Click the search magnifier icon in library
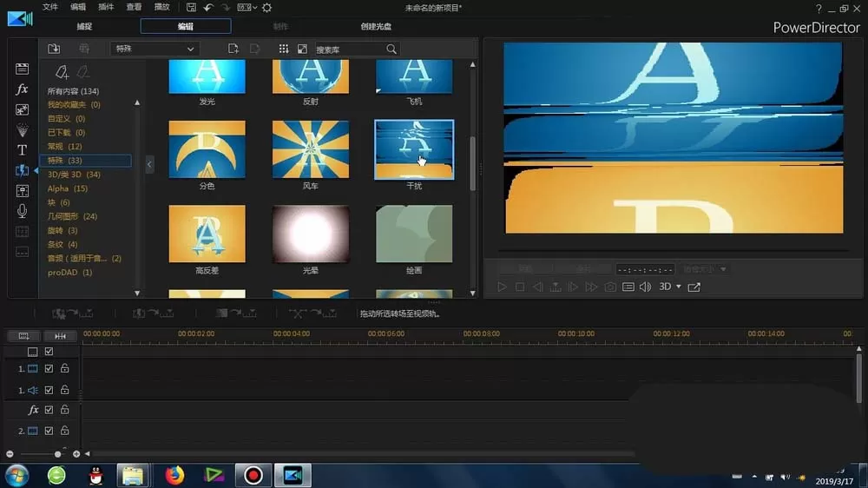 pos(391,49)
